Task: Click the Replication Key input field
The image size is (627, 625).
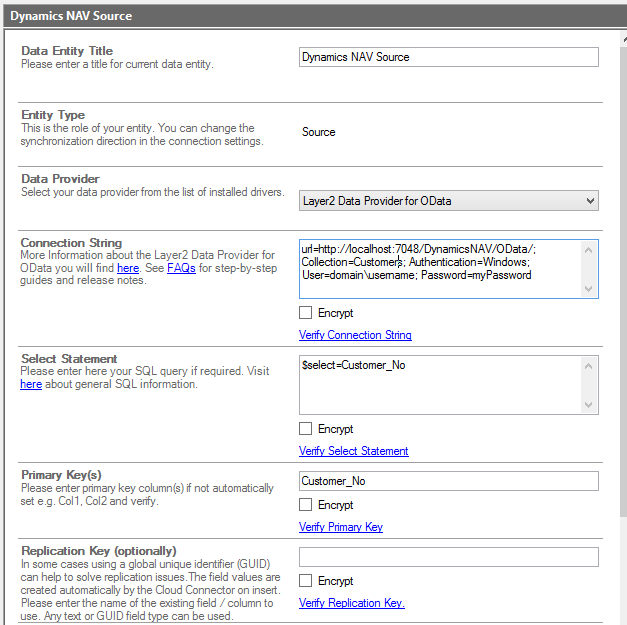Action: click(448, 557)
